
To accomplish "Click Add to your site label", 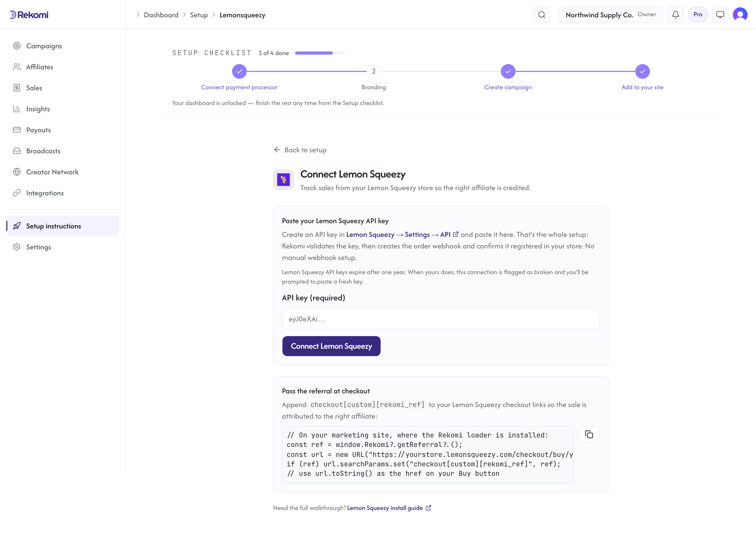I will [642, 87].
